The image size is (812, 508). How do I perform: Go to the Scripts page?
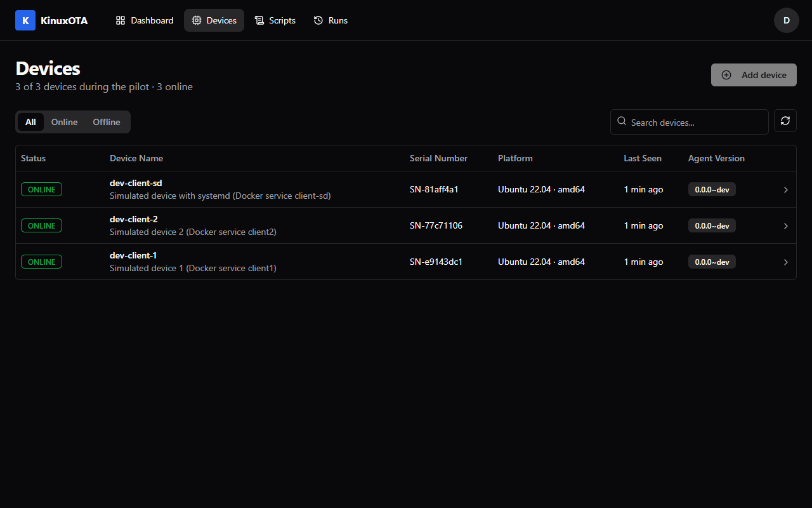point(275,20)
